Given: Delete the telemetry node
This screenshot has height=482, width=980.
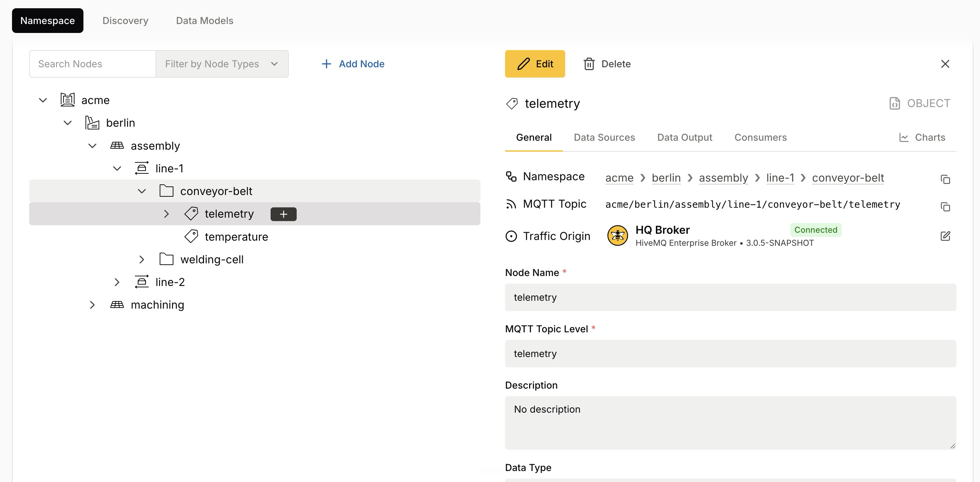Looking at the screenshot, I should click(x=607, y=64).
